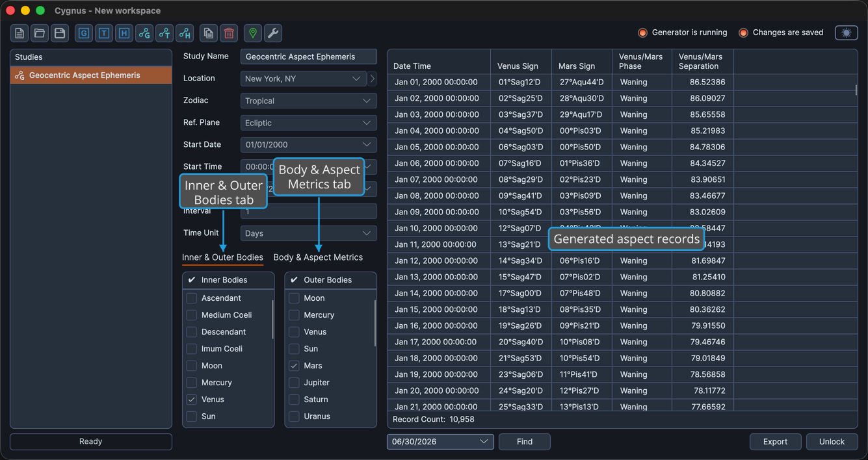
Task: Check Medium Coeli in Inner Bodies
Action: tap(192, 315)
